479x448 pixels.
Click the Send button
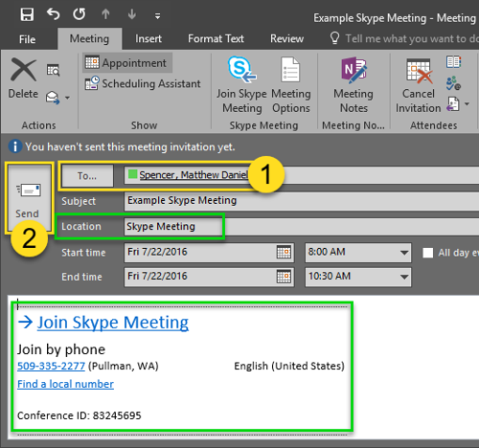pos(28,197)
